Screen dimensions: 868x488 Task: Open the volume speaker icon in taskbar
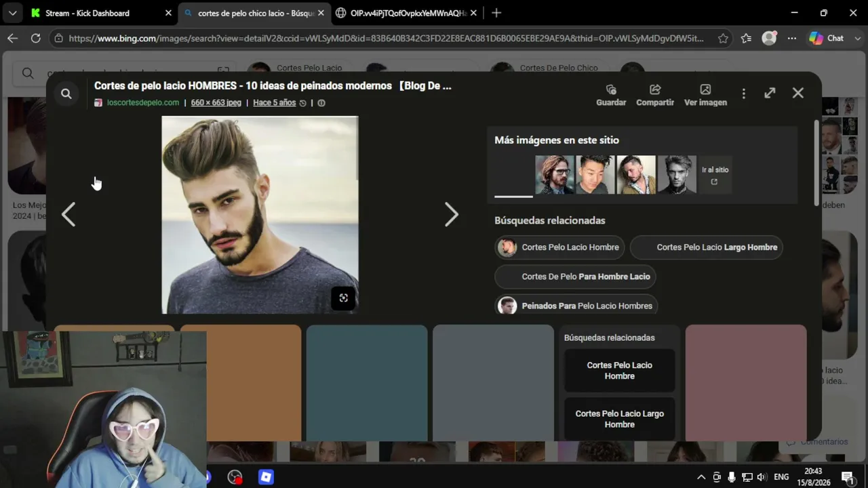click(x=762, y=477)
